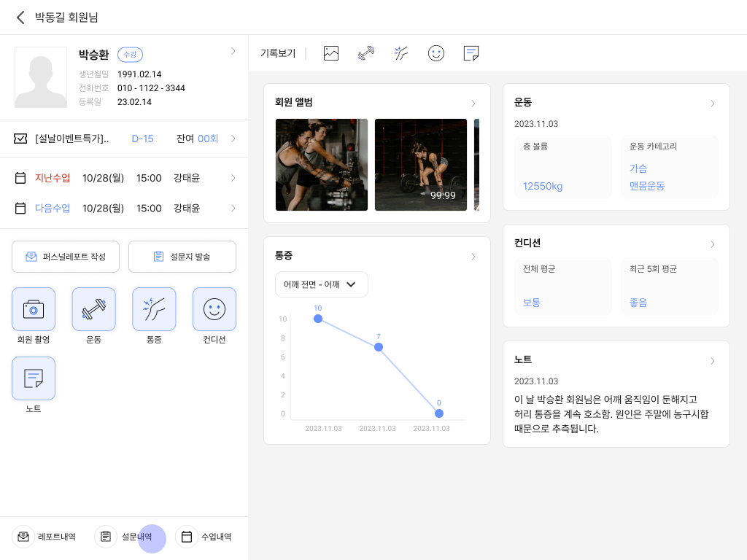The width and height of the screenshot is (747, 560).
Task: Expand member profile details chevron beside 박승환
Action: [233, 51]
